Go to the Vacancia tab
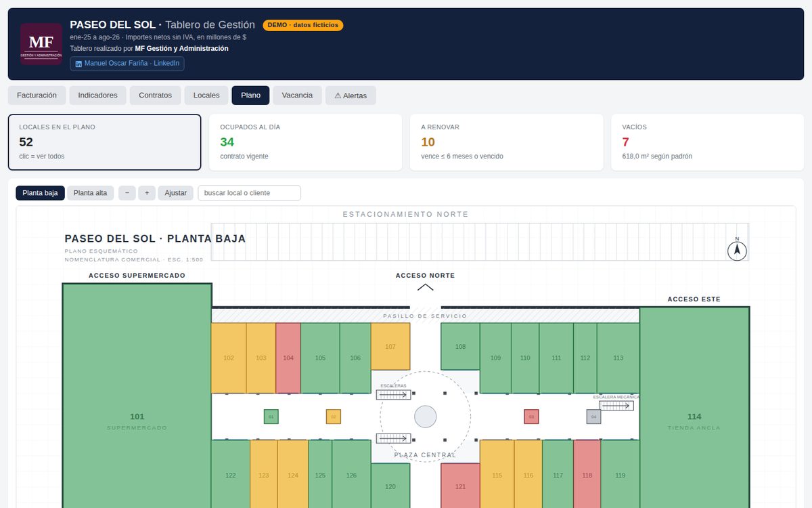This screenshot has width=812, height=508. coord(297,96)
